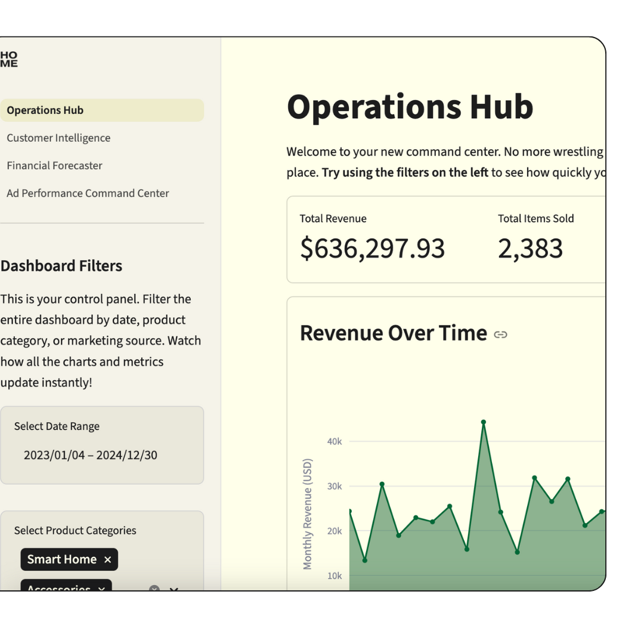Click the Total Items Sold value 2,383
Viewport: 644px width, 644px height.
530,249
